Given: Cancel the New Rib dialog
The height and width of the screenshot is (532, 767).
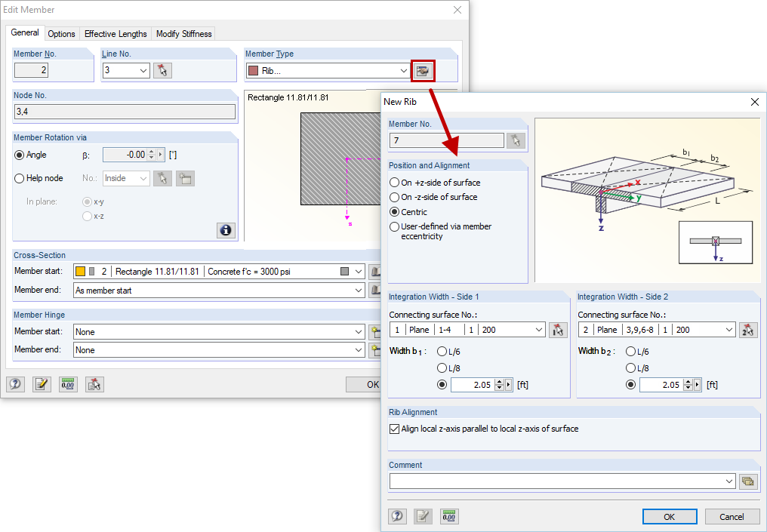Looking at the screenshot, I should pyautogui.click(x=732, y=516).
